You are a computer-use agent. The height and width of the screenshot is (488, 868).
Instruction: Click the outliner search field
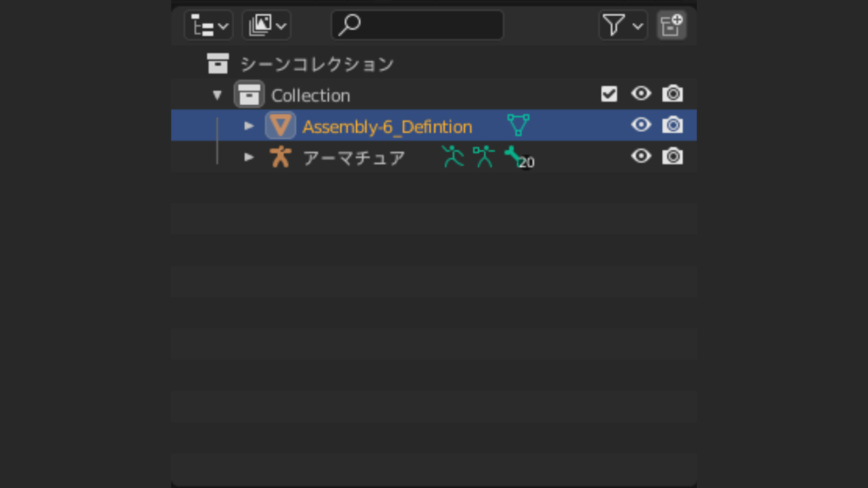(x=417, y=25)
